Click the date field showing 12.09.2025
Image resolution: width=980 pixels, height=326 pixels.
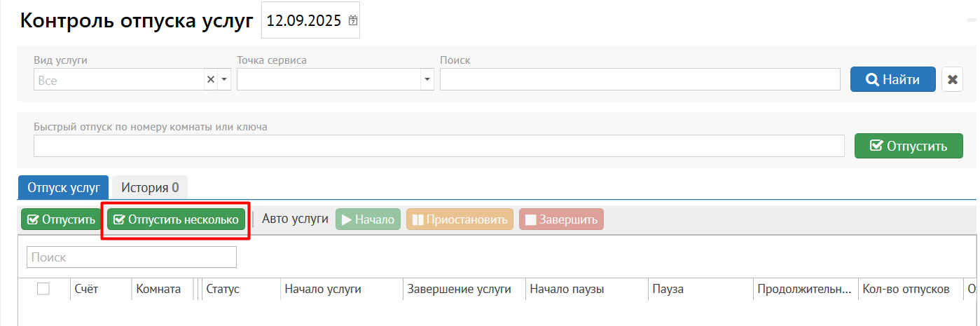click(x=304, y=21)
